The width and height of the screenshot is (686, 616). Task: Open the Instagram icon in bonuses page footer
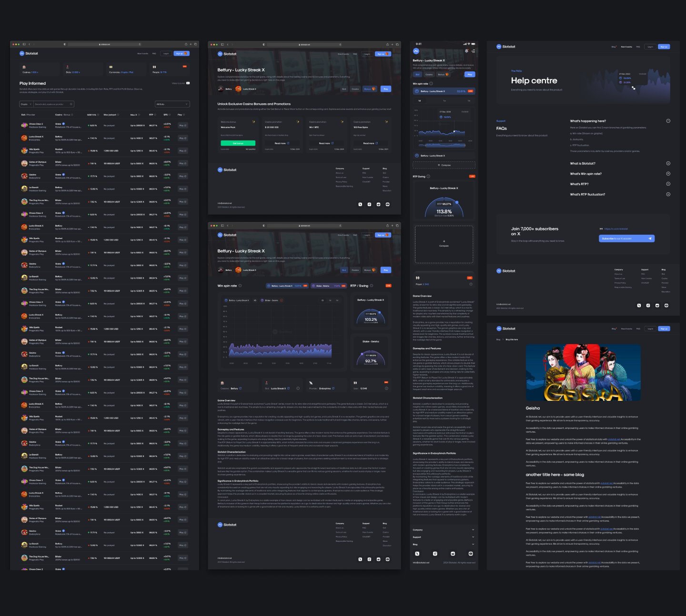coord(369,204)
